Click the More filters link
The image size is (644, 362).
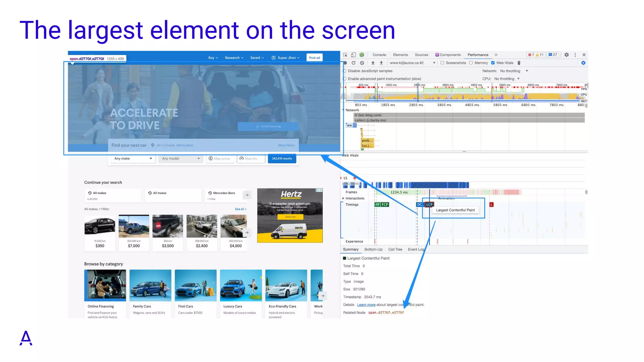coord(286,145)
